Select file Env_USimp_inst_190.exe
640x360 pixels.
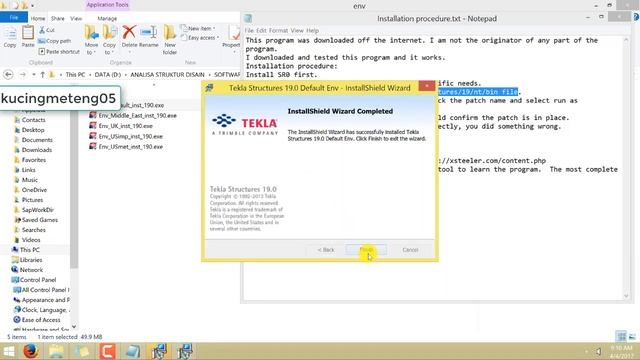[x=130, y=136]
